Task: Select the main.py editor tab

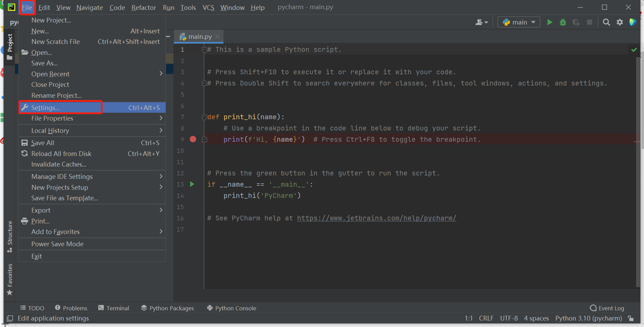Action: point(198,36)
